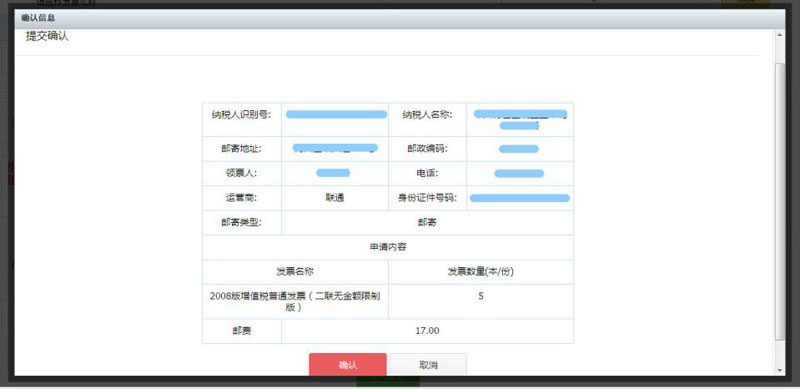
Task: Click the redacted 邮政编码 value
Action: point(519,149)
